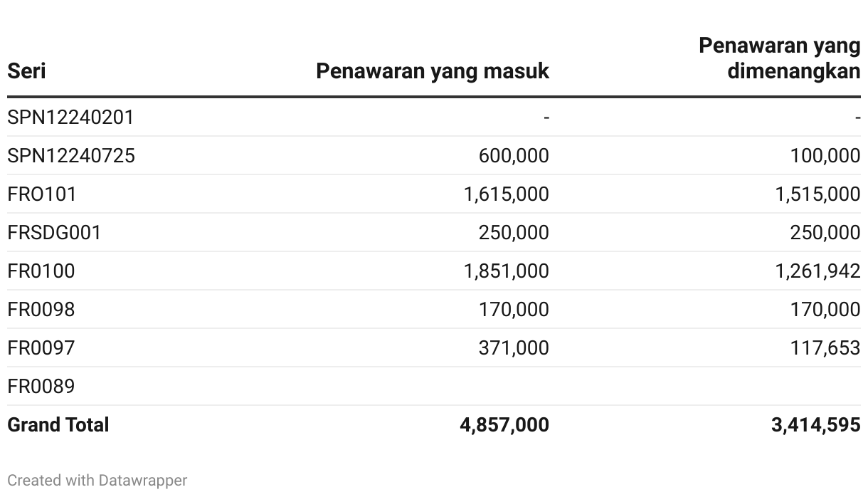Click the FRSDG001 series cell

[x=54, y=233]
